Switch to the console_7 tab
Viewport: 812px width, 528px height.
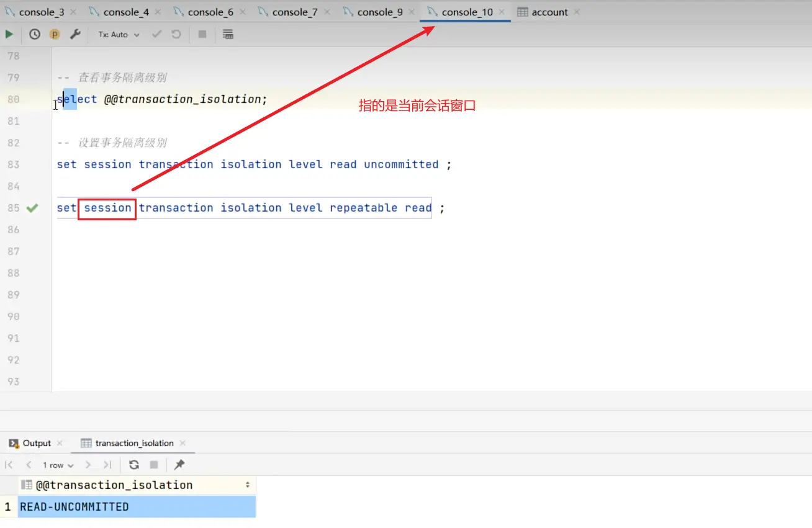pos(295,12)
